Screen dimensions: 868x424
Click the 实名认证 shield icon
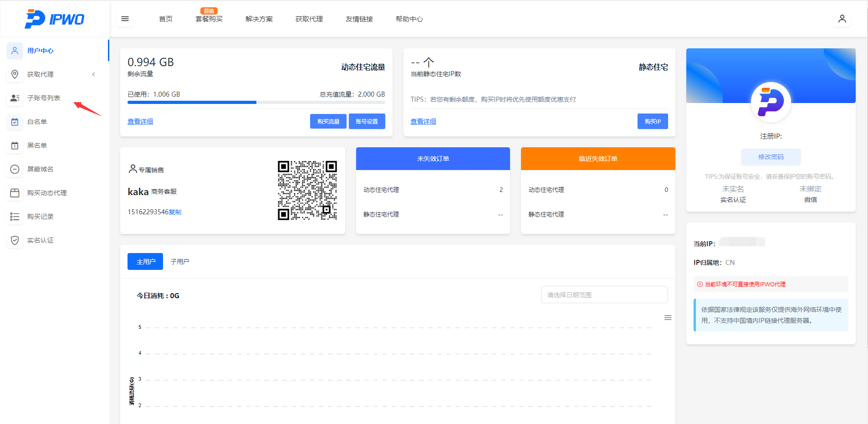[15, 240]
